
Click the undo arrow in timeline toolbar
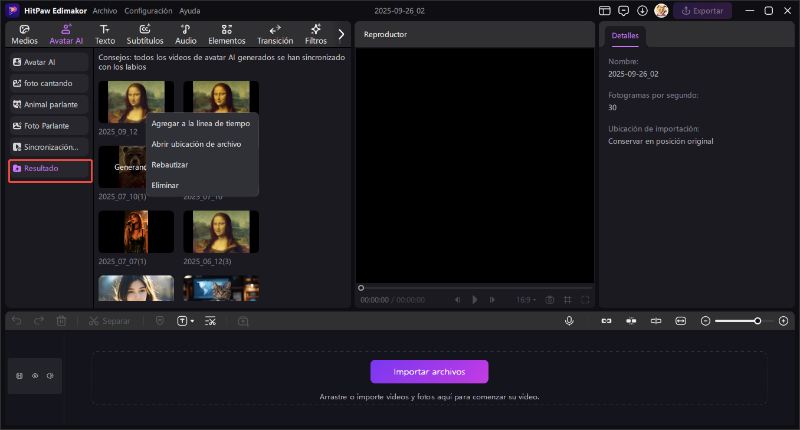17,321
